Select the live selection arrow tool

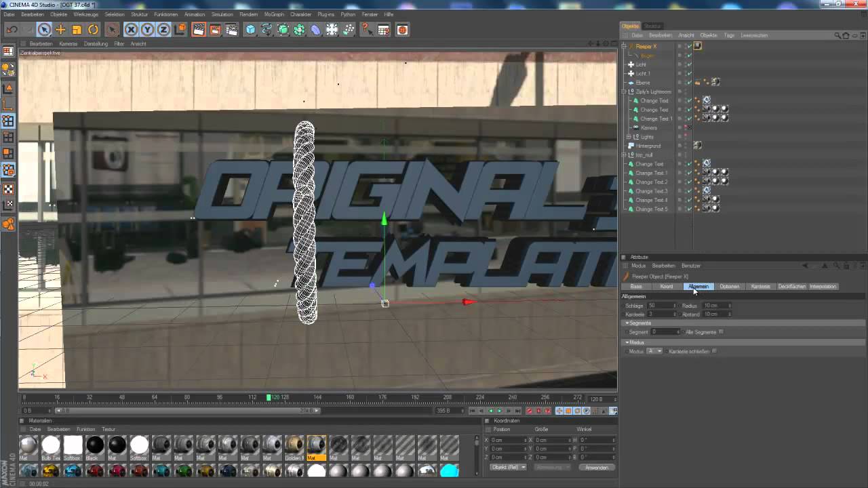point(44,30)
